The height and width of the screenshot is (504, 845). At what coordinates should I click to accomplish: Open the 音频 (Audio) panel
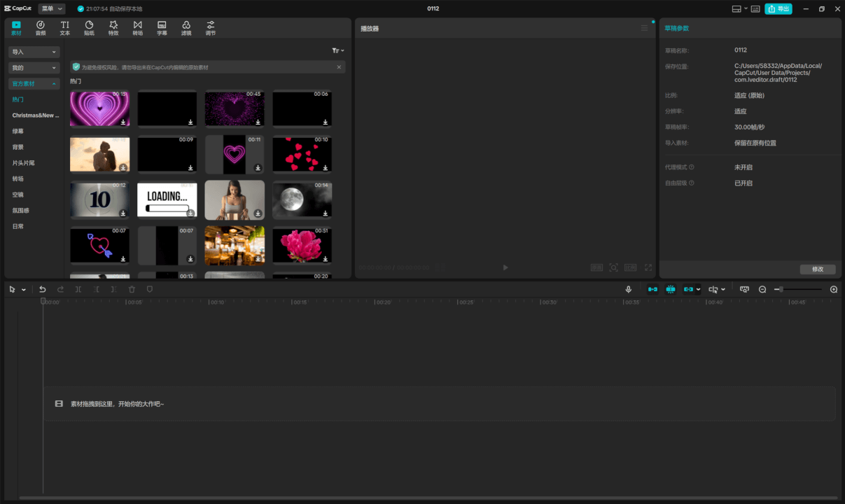pos(41,28)
